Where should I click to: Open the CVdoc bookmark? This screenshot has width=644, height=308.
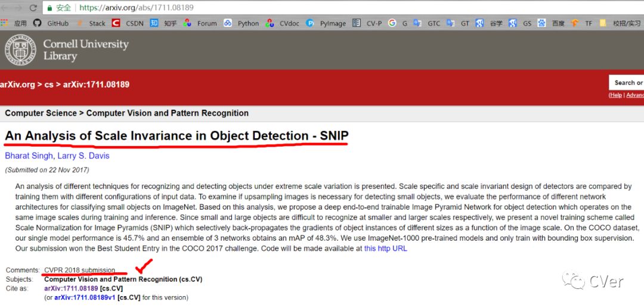283,23
